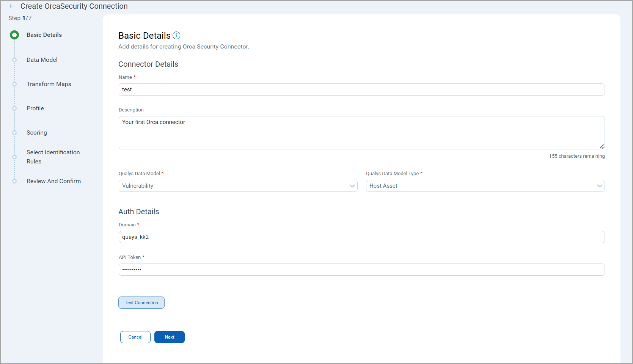Jump to Review And Confirm step

click(x=53, y=181)
